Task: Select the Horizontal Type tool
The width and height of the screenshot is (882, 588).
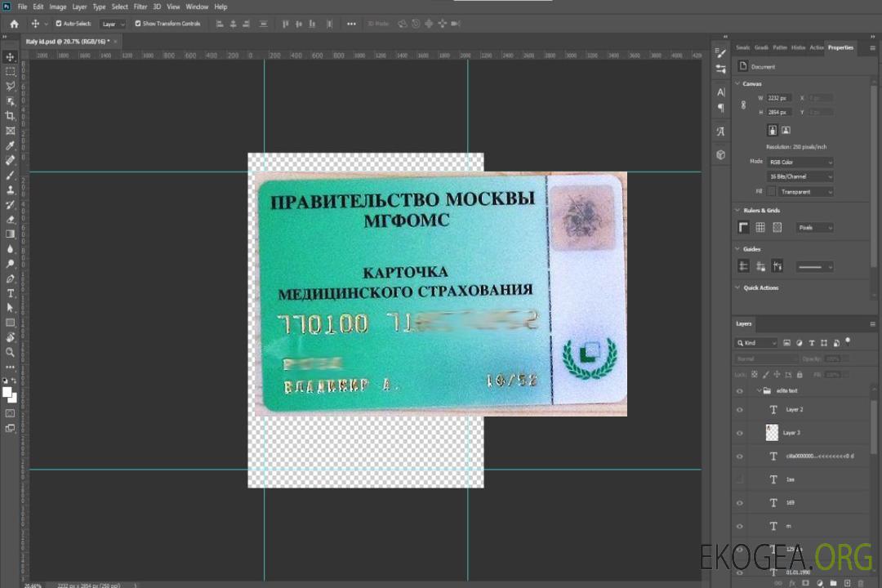Action: (10, 293)
